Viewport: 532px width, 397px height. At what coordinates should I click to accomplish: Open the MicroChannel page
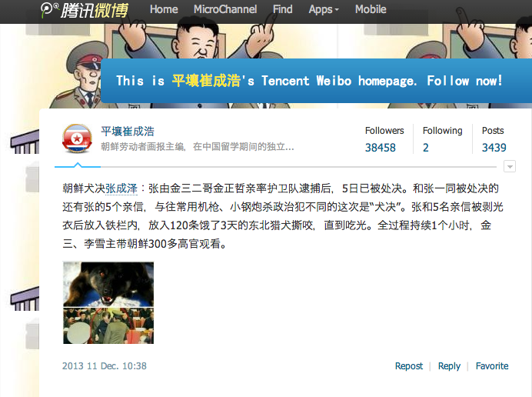pyautogui.click(x=225, y=9)
